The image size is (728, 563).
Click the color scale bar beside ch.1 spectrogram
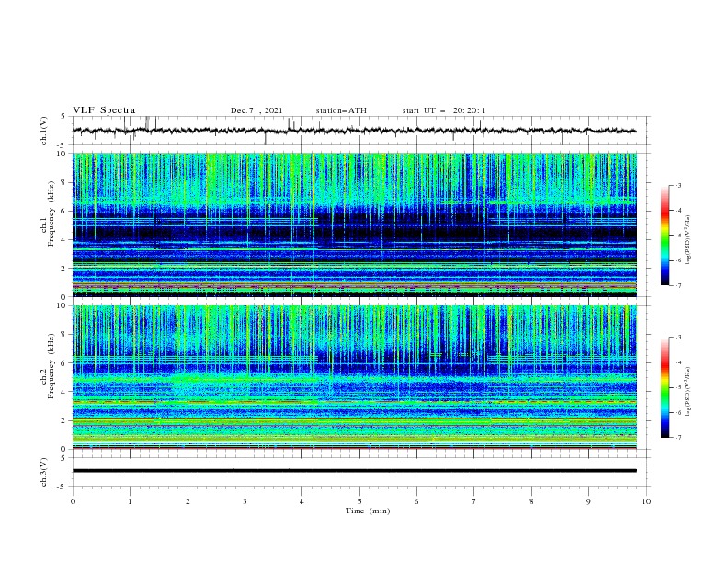(665, 236)
